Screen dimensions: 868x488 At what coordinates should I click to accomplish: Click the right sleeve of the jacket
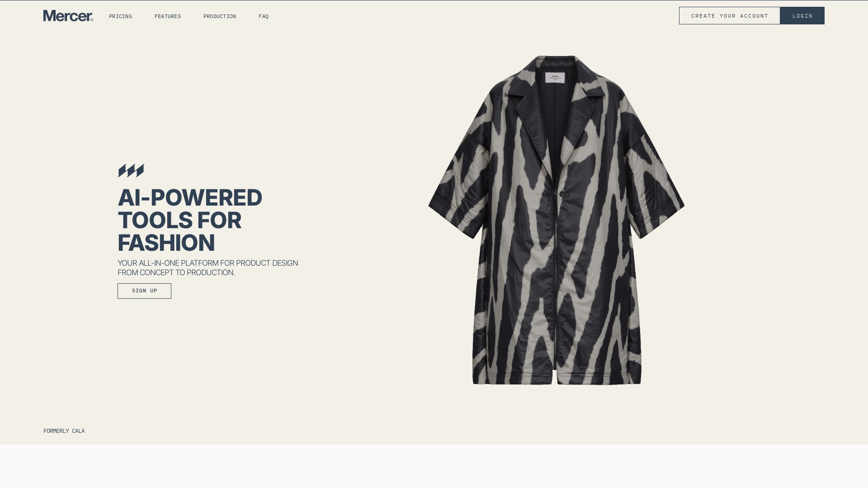(656, 185)
